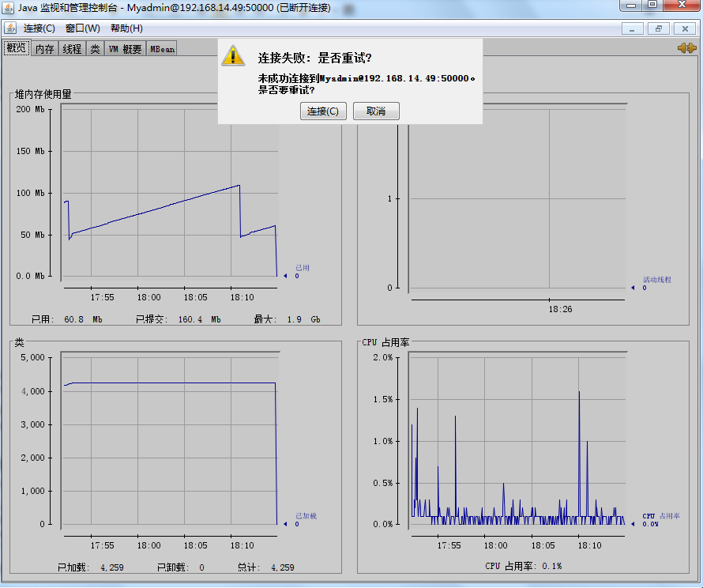Screen dimensions: 703x588
Task: Open the 连接(C) menu in the menu bar
Action: point(39,28)
